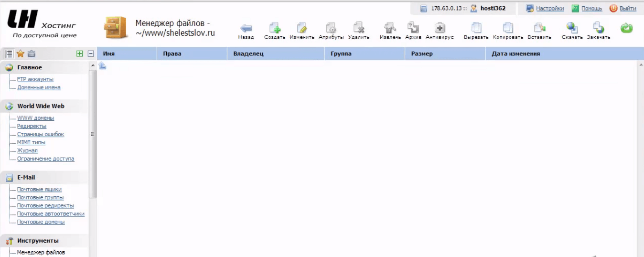Click the Назад back arrow icon
This screenshot has width=644, height=257.
246,28
